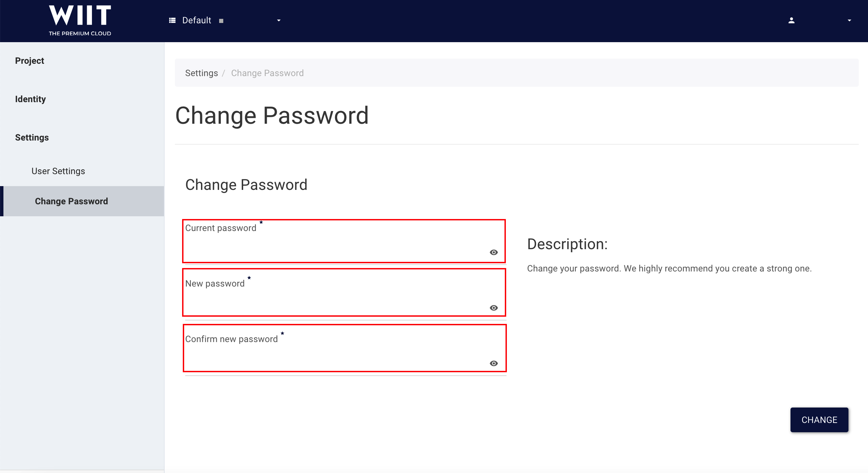This screenshot has height=473, width=868.
Task: Click the CHANGE button
Action: [x=819, y=420]
